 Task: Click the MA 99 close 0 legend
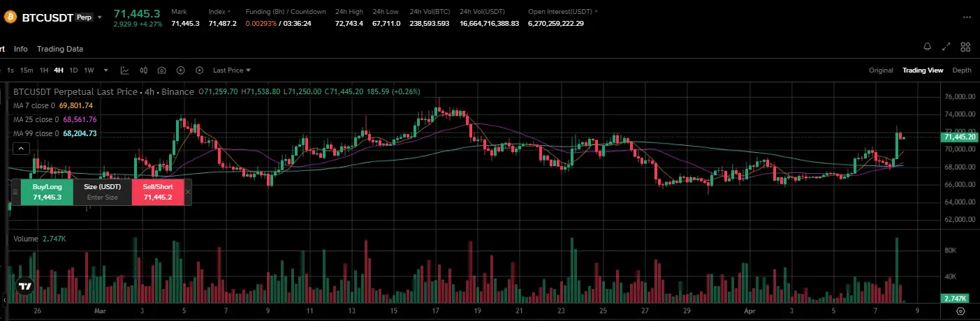coord(55,133)
